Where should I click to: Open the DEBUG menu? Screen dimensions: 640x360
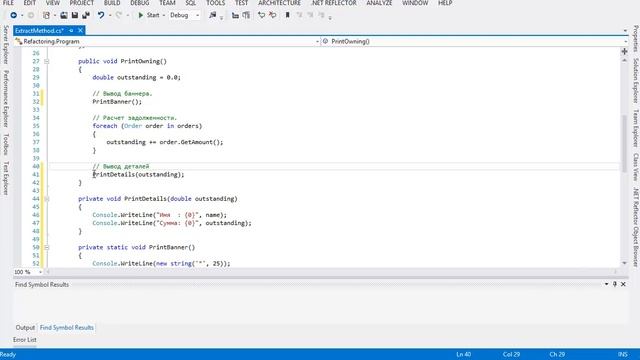click(140, 3)
